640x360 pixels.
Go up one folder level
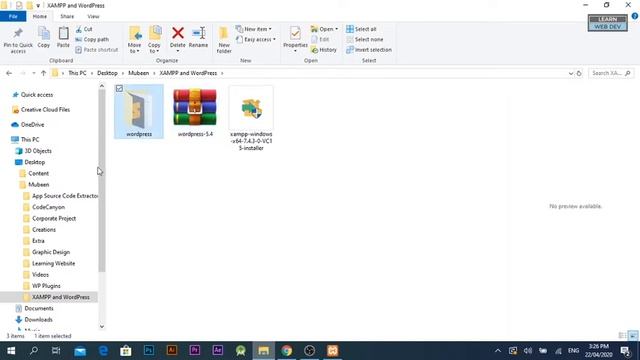(43, 73)
